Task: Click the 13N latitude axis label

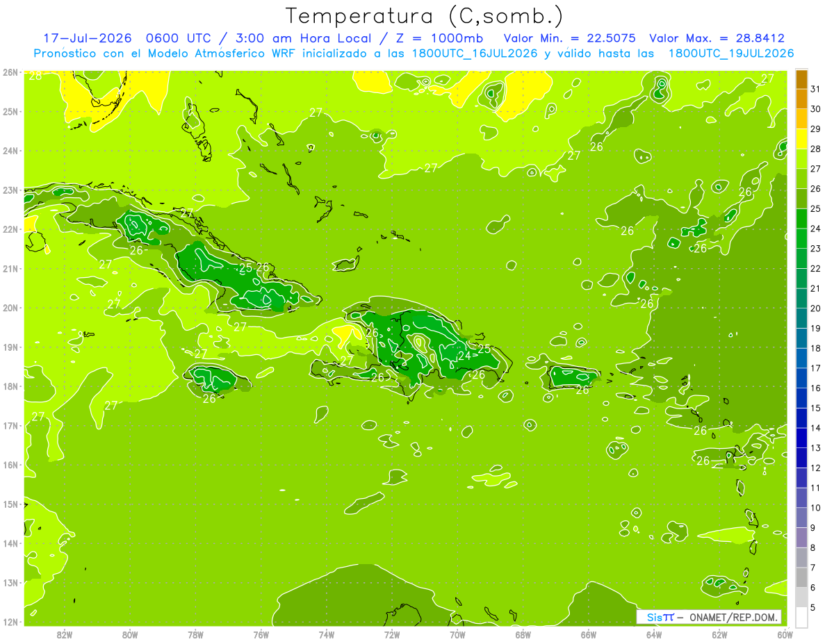Action: tap(10, 582)
